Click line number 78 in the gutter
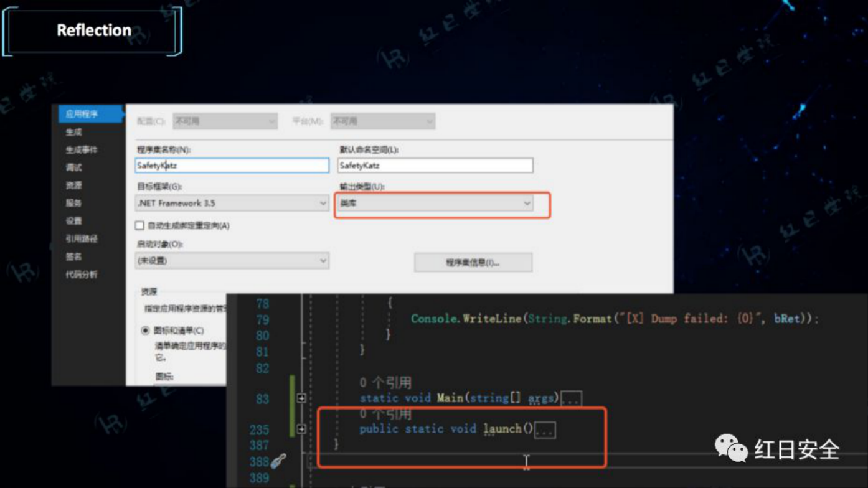 (263, 303)
